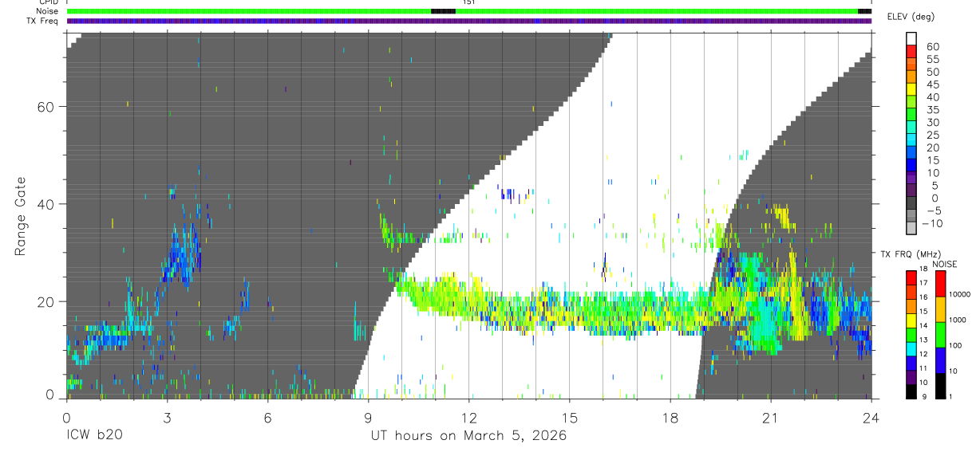
Task: Click the "NOISE" legend title above noise scale
Action: (945, 264)
